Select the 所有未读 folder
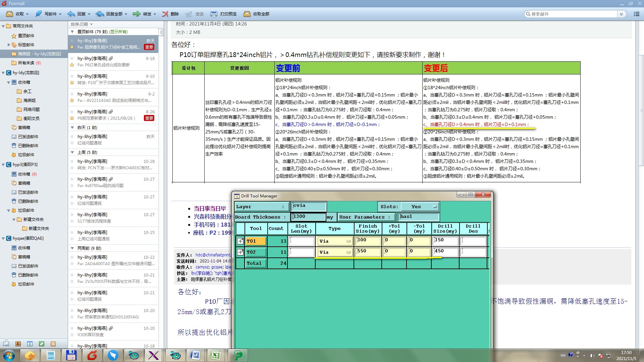The width and height of the screenshot is (644, 362). pyautogui.click(x=26, y=63)
